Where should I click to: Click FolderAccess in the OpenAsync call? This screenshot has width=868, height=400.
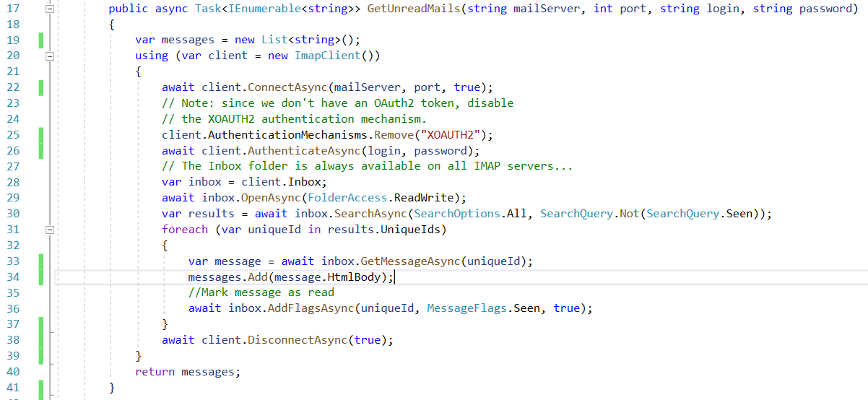tap(347, 198)
